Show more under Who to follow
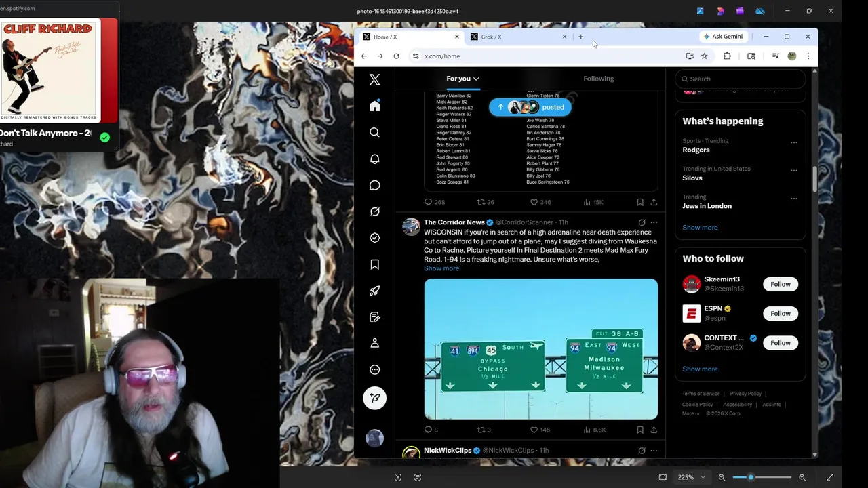This screenshot has height=488, width=868. click(700, 369)
